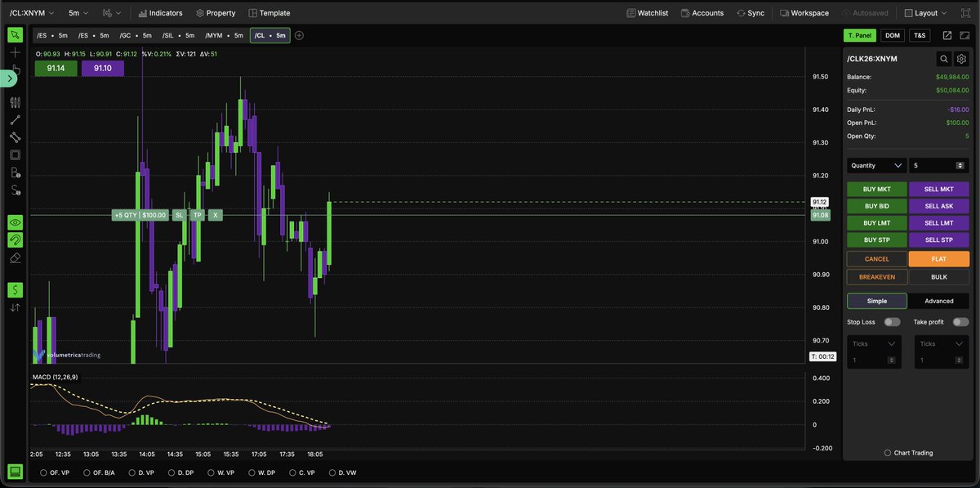
Task: Select the OF. VP radio option
Action: [43, 472]
